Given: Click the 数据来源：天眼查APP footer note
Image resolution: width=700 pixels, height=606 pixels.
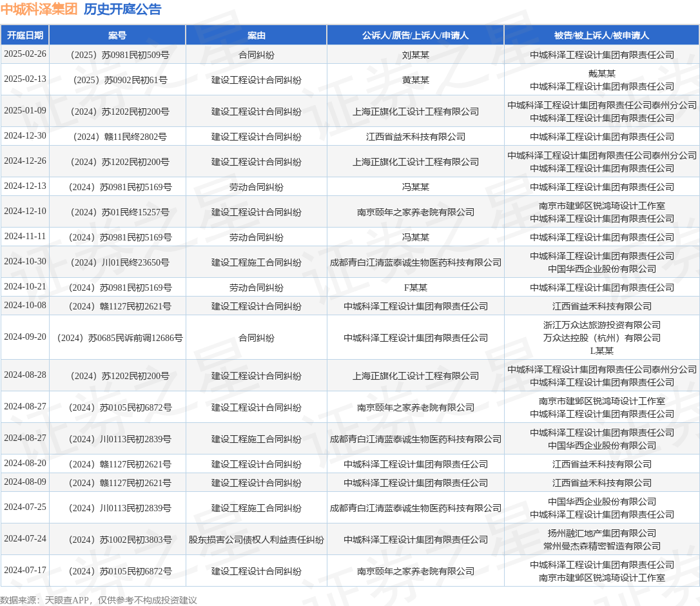Looking at the screenshot, I should click(99, 600).
